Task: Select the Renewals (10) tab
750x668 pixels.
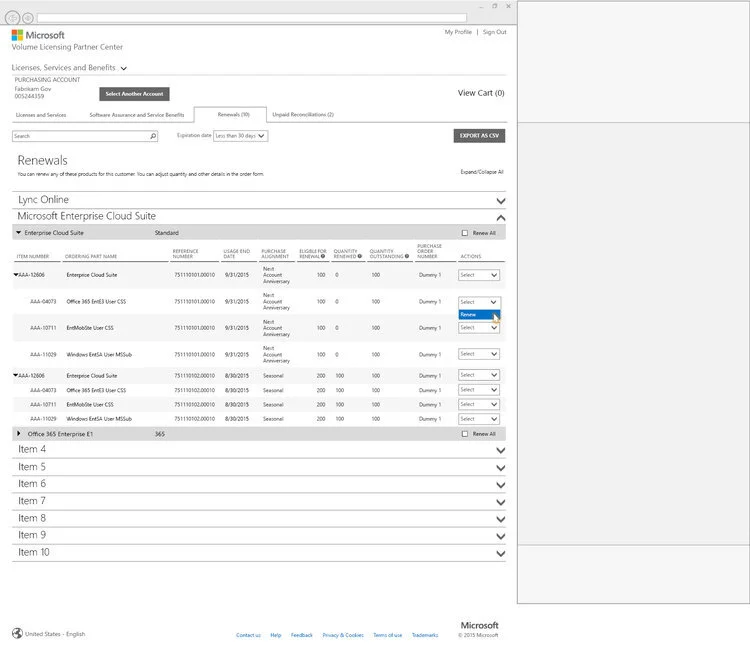Action: tap(233, 115)
